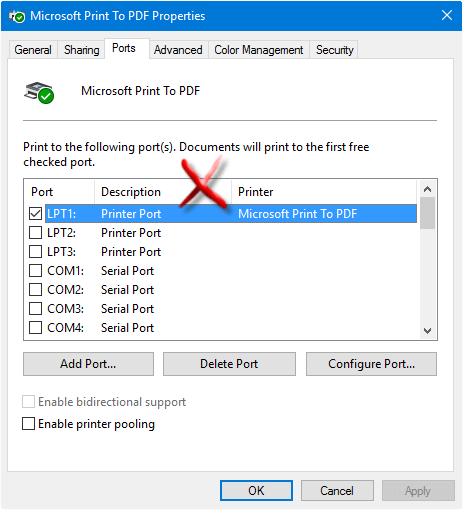The height and width of the screenshot is (510, 463).
Task: Close the Properties dialog with the X
Action: coord(447,15)
